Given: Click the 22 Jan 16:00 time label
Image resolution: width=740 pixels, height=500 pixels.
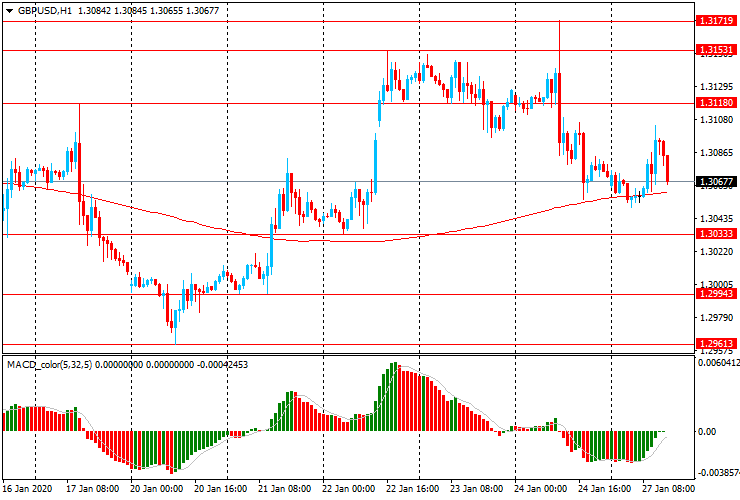Looking at the screenshot, I should pyautogui.click(x=412, y=488).
